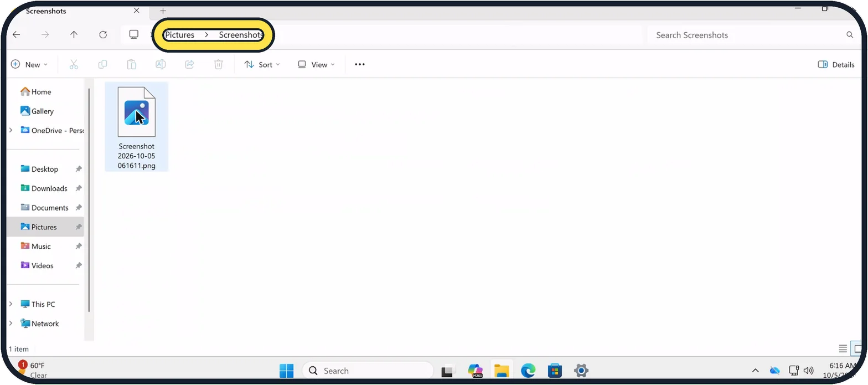Refresh the Screenshots folder view
The height and width of the screenshot is (385, 868).
(x=103, y=35)
